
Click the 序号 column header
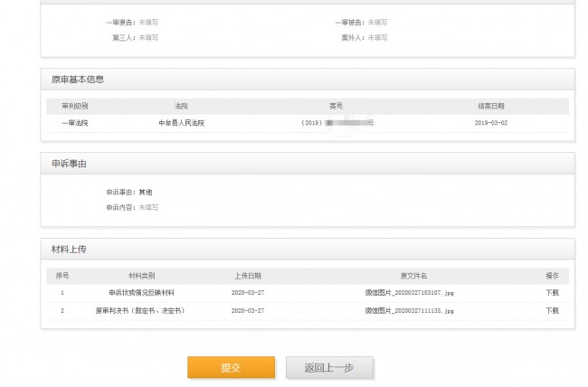pos(62,276)
